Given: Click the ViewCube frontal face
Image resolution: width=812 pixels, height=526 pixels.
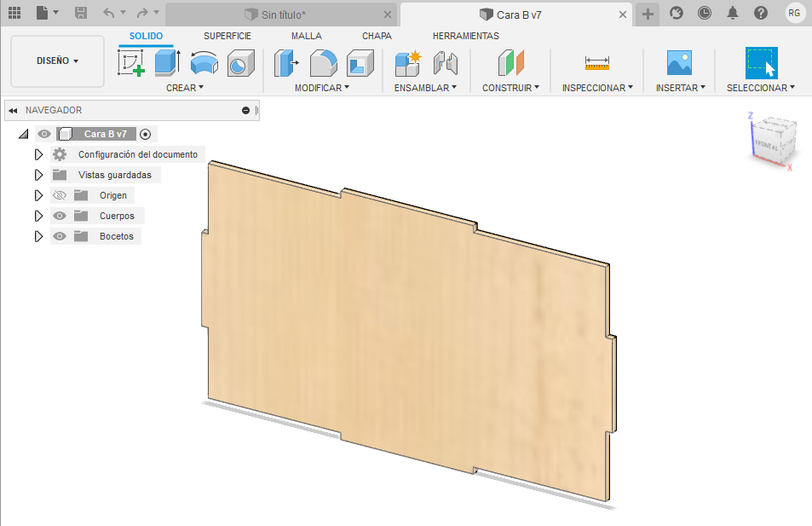Looking at the screenshot, I should (x=767, y=145).
